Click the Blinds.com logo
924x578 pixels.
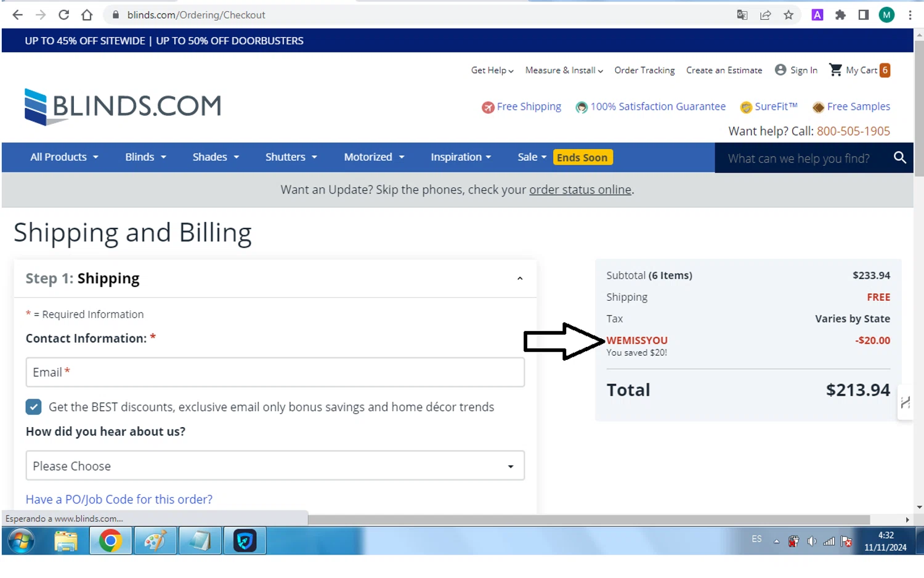(x=123, y=107)
